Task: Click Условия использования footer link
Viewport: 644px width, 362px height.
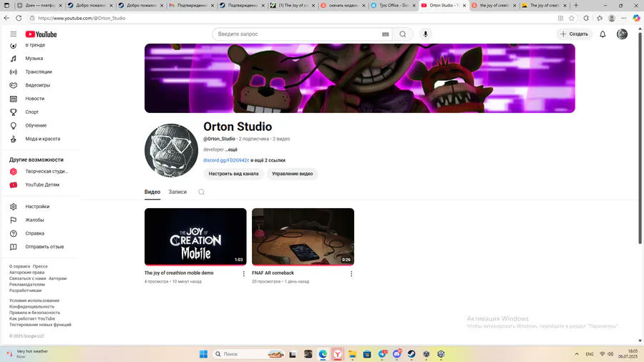Action: [34, 300]
